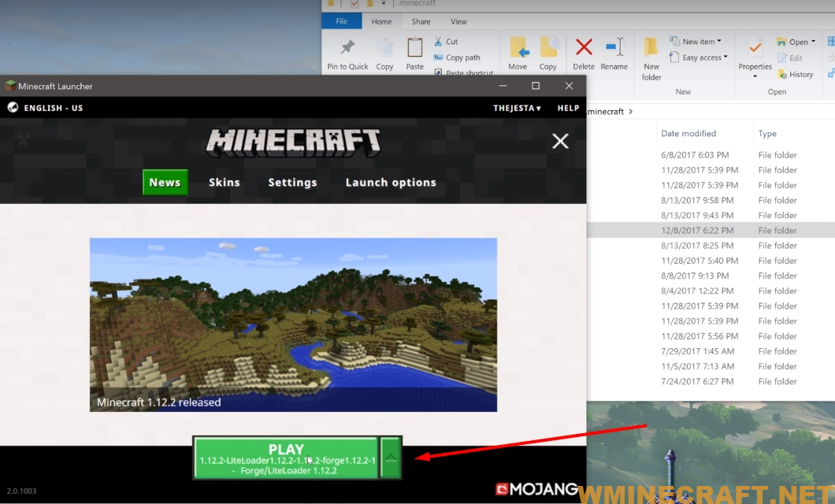Click the Properties checkmark icon in Explorer
Image resolution: width=835 pixels, height=504 pixels.
coord(755,49)
